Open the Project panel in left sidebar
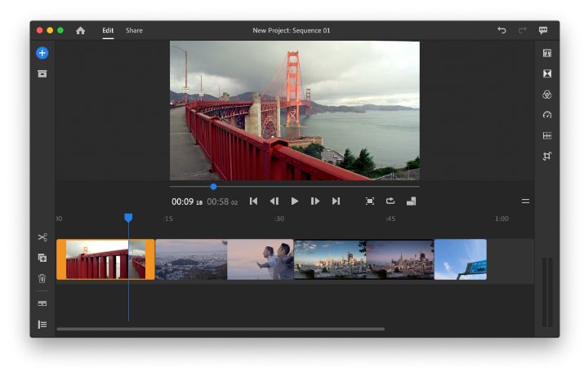The width and height of the screenshot is (588, 376). click(x=42, y=73)
